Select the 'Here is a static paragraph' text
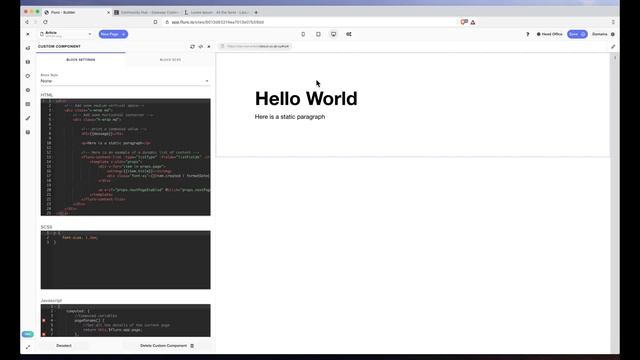Image resolution: width=640 pixels, height=360 pixels. (x=290, y=117)
